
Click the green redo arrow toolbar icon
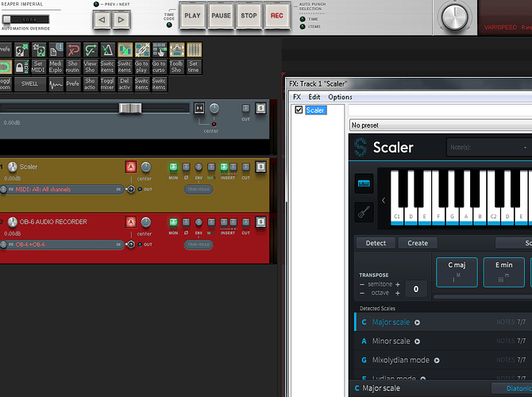pos(91,50)
